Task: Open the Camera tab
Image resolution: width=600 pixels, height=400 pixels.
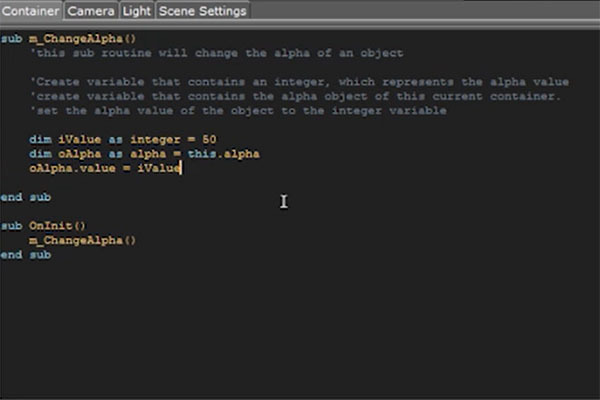Action: click(x=91, y=11)
